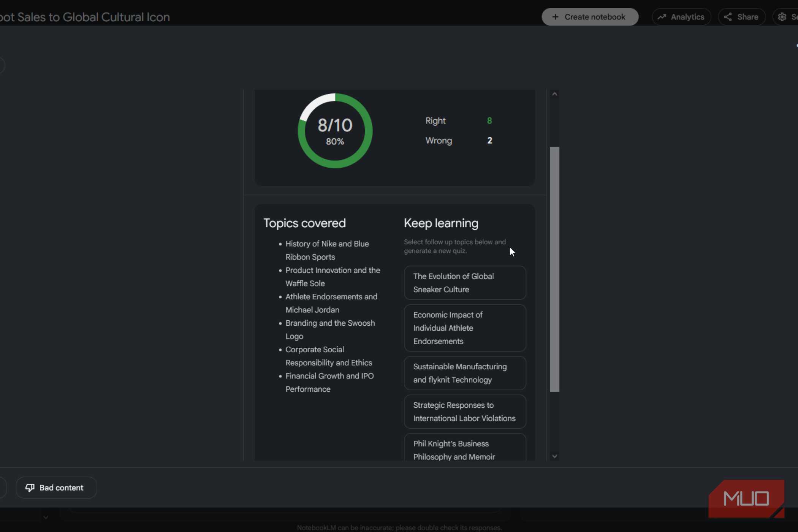Report Bad content with thumbs-down button
798x532 pixels.
click(56, 488)
